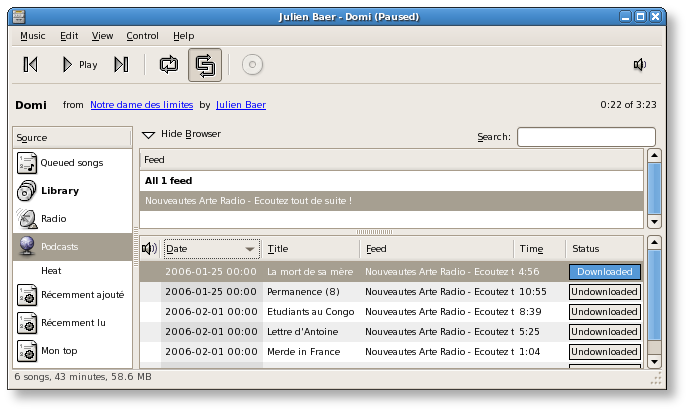Viewport: 690px width, 413px height.
Task: Skip to the next track
Action: click(x=121, y=65)
